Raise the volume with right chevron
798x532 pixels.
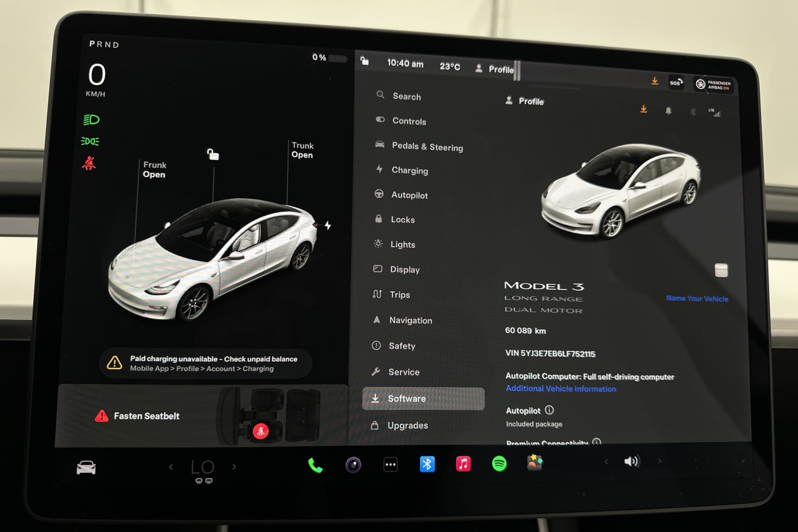tap(660, 461)
